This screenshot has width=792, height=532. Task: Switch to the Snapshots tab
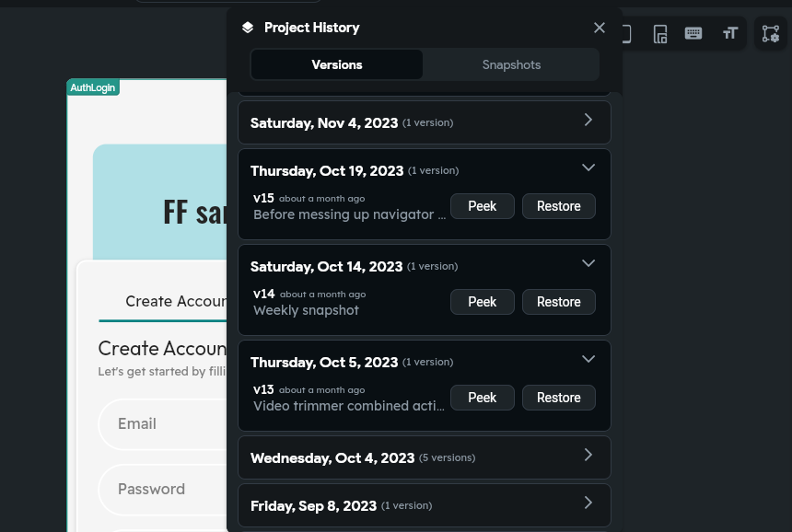pos(511,64)
